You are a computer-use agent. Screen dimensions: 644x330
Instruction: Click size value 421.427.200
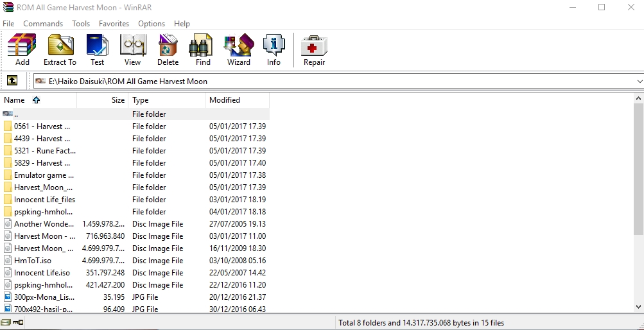(105, 285)
